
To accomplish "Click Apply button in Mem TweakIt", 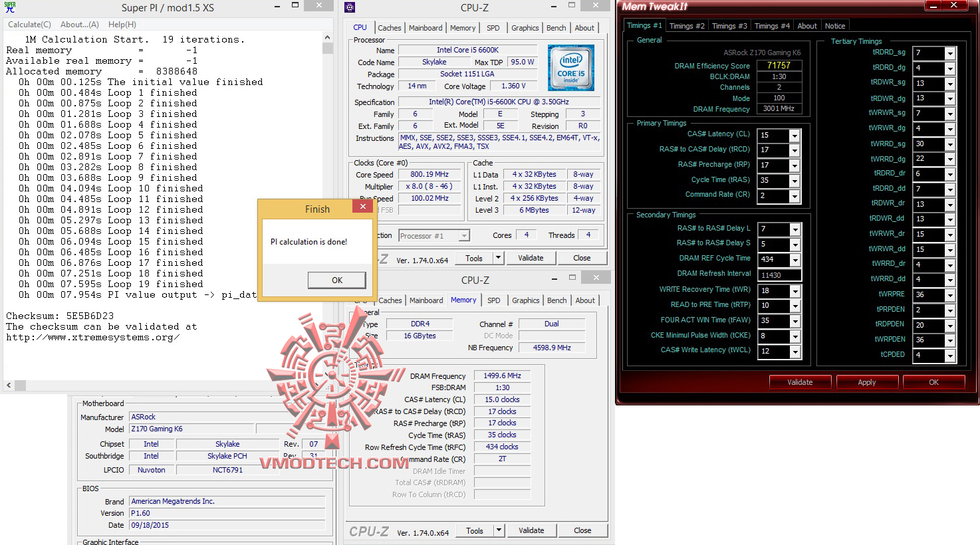I will [x=867, y=382].
